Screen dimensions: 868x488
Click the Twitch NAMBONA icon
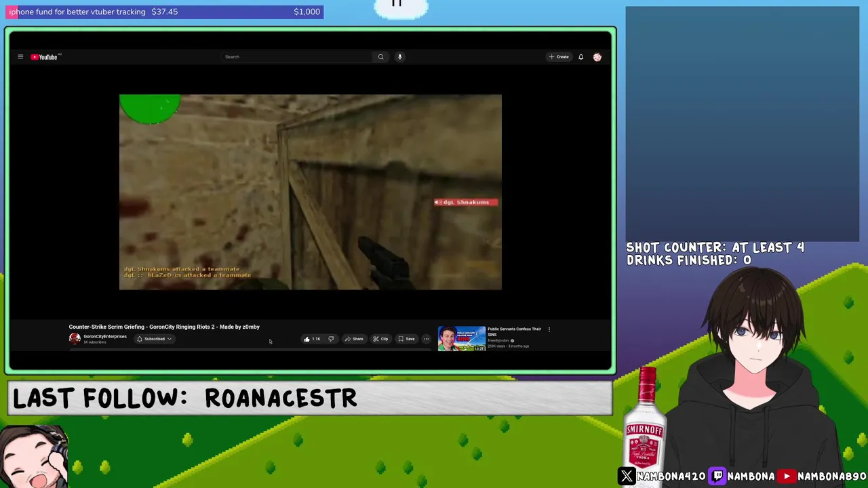pyautogui.click(x=718, y=476)
